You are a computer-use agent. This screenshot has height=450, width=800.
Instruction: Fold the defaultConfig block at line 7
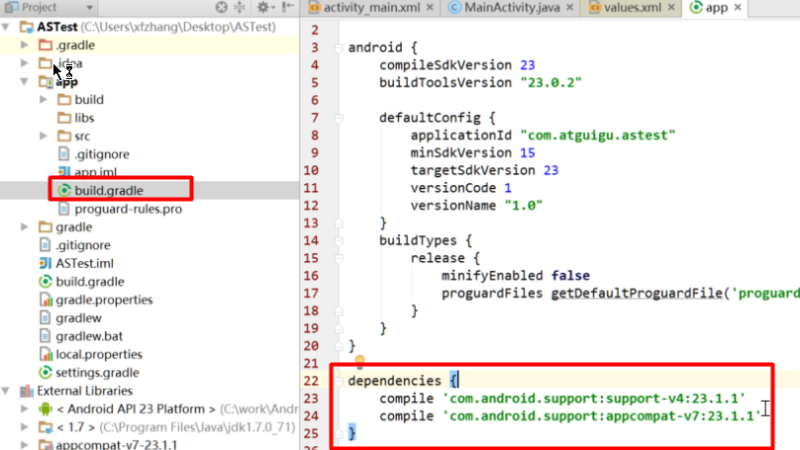coord(338,118)
